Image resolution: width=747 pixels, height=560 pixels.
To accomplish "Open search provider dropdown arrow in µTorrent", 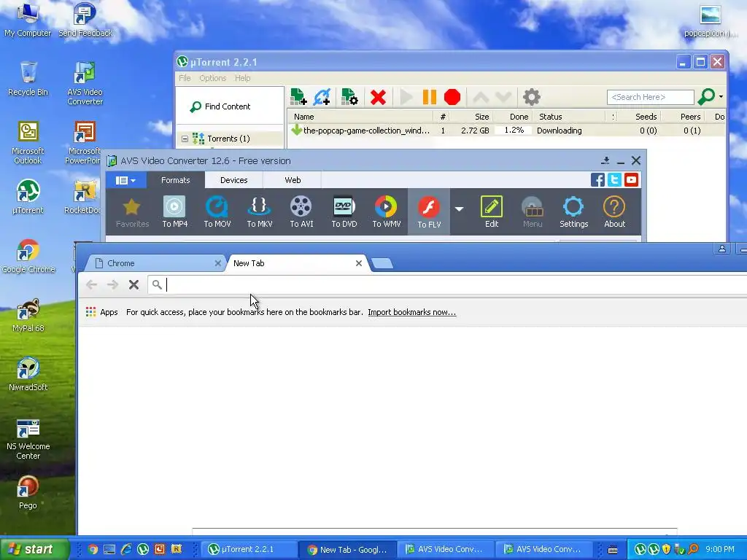I will pos(721,97).
